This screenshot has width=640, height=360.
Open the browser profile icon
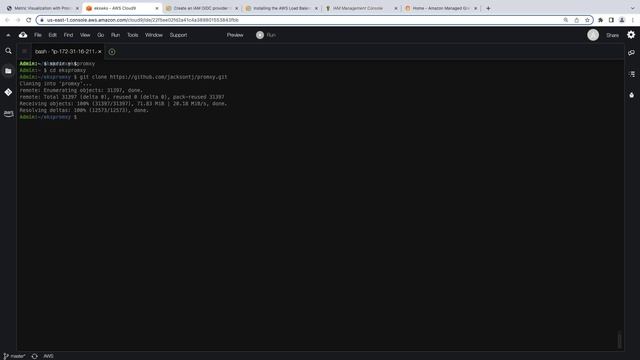click(x=622, y=20)
